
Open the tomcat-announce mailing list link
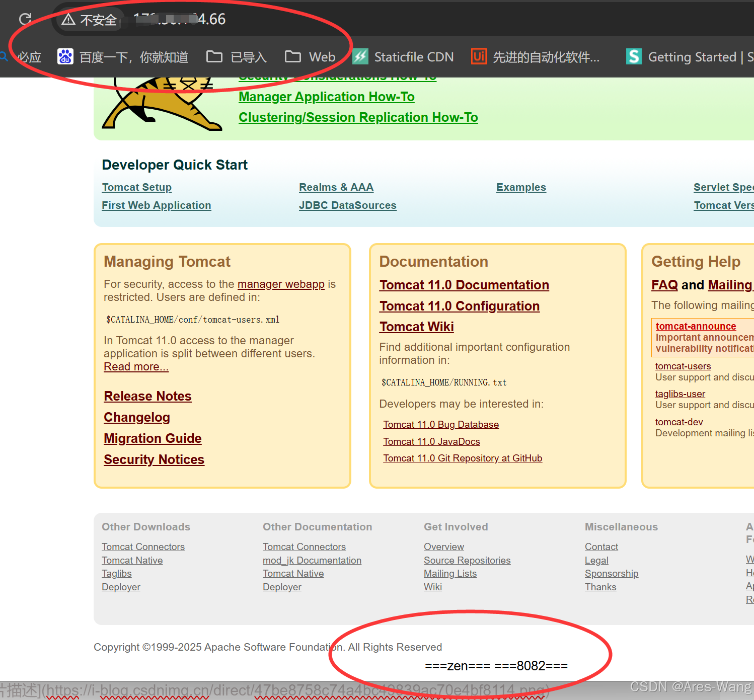(696, 326)
